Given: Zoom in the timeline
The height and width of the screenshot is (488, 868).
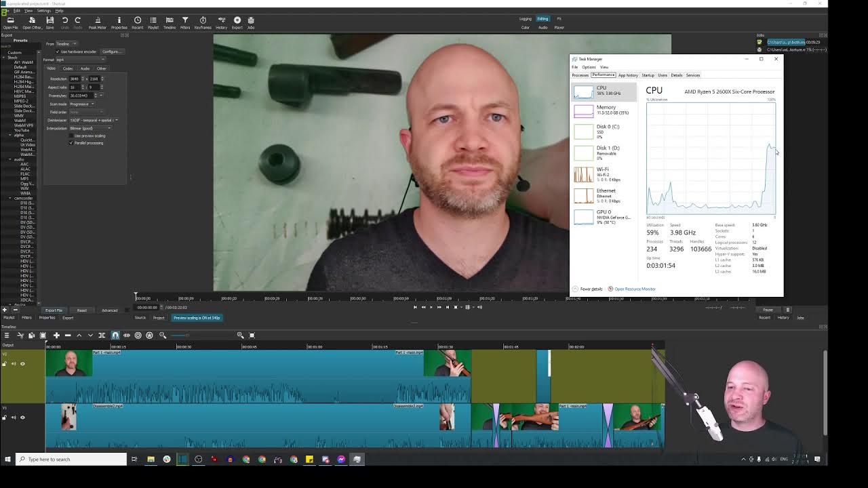Looking at the screenshot, I should (x=240, y=335).
